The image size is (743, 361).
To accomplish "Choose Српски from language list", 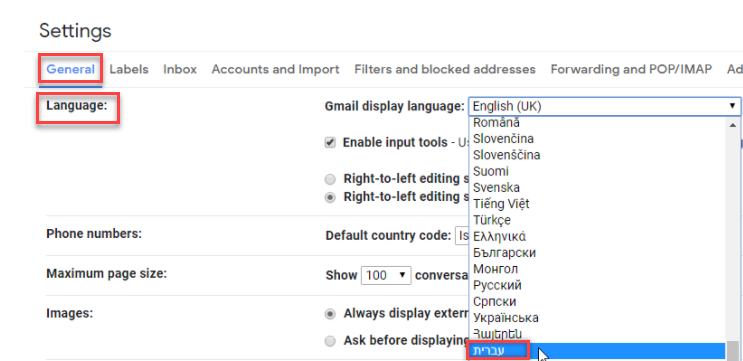I will pyautogui.click(x=597, y=301).
